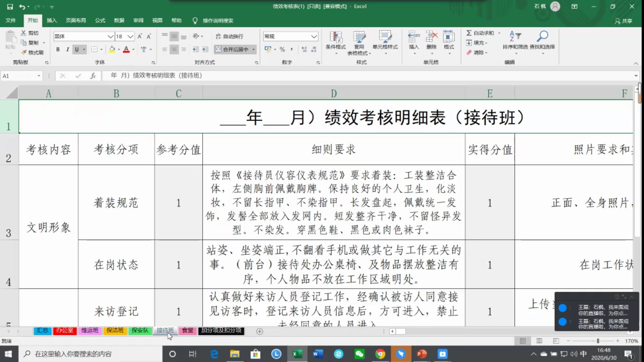The width and height of the screenshot is (644, 362).
Task: Toggle Bold formatting
Action: pyautogui.click(x=58, y=49)
